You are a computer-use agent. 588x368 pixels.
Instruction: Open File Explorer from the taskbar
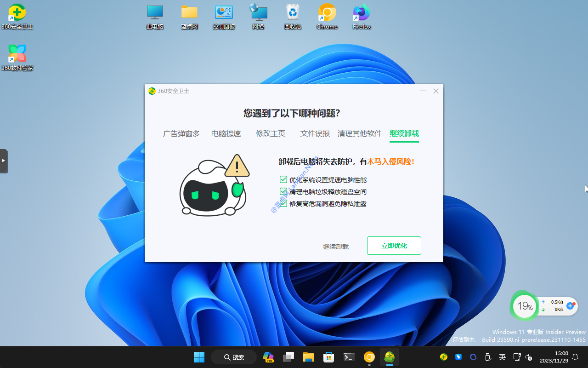click(308, 357)
